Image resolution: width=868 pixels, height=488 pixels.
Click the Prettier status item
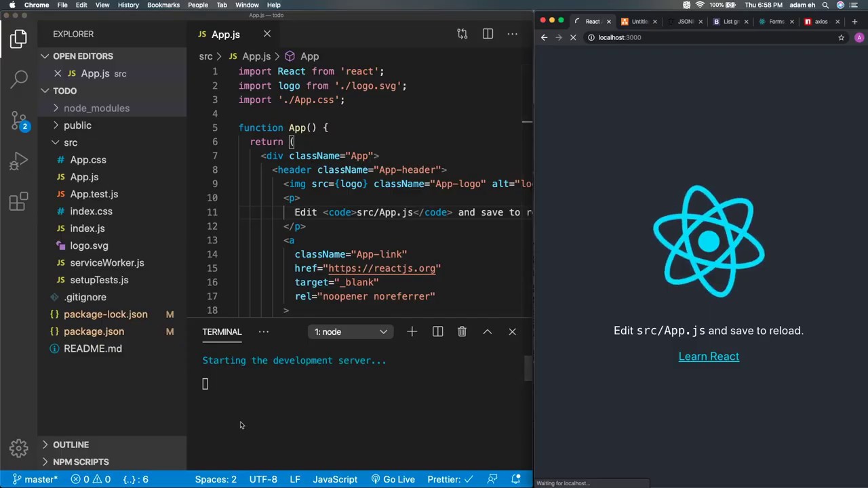[450, 479]
